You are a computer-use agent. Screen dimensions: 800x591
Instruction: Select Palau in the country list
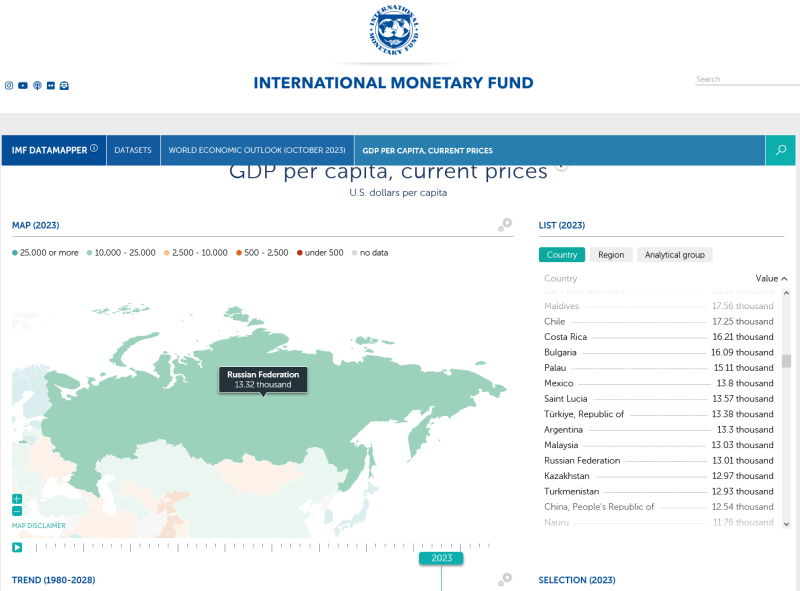point(659,367)
